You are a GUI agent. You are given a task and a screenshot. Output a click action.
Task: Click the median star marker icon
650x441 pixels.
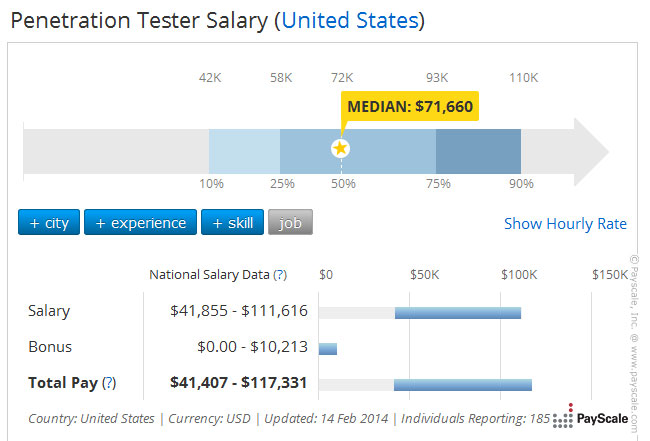point(341,148)
